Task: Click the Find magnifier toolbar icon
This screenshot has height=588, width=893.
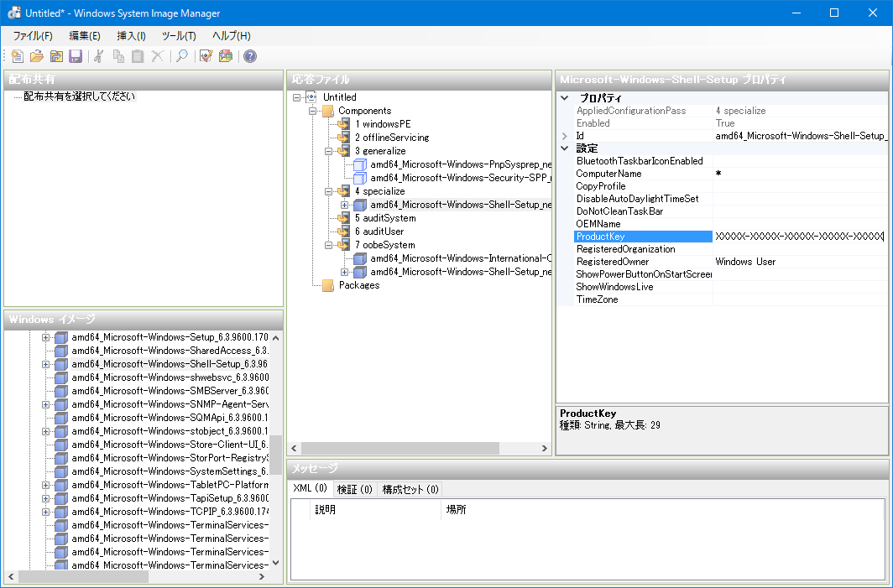Action: (181, 56)
